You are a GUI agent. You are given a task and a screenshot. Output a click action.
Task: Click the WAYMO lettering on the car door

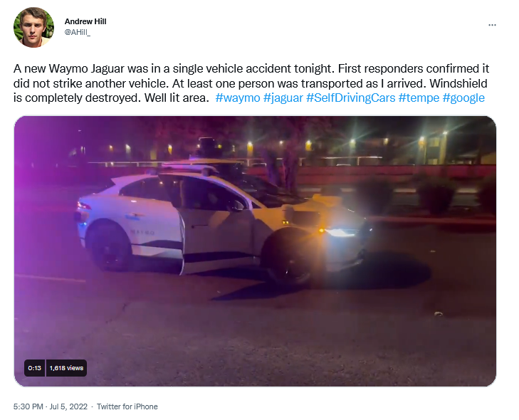coord(142,232)
